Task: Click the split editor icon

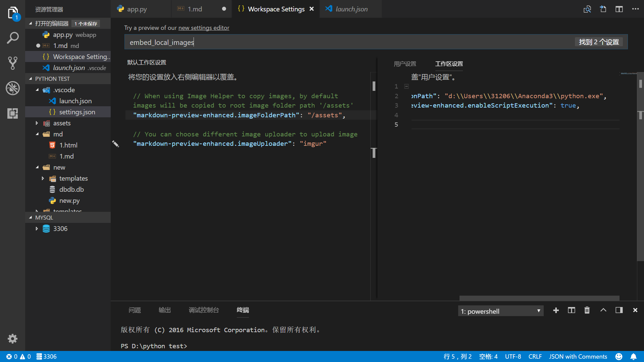Action: point(619,9)
